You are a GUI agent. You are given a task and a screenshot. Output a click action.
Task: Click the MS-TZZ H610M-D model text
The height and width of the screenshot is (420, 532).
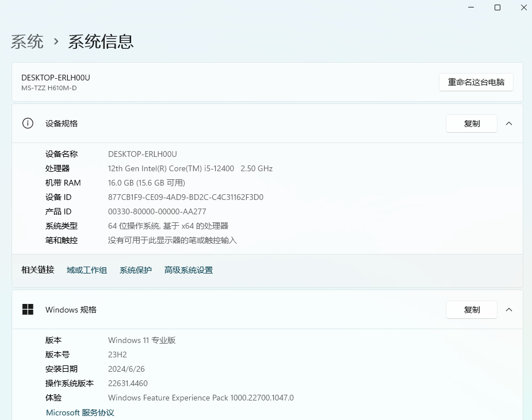[49, 88]
